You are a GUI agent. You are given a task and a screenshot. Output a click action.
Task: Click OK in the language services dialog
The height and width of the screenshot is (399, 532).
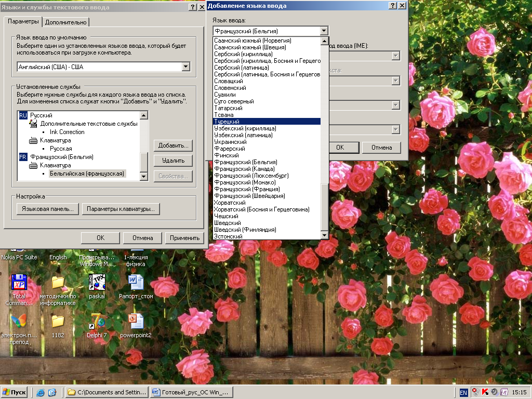pos(100,238)
